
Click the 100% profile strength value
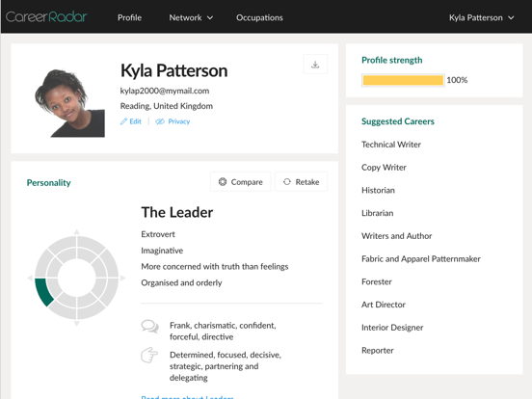click(x=457, y=80)
